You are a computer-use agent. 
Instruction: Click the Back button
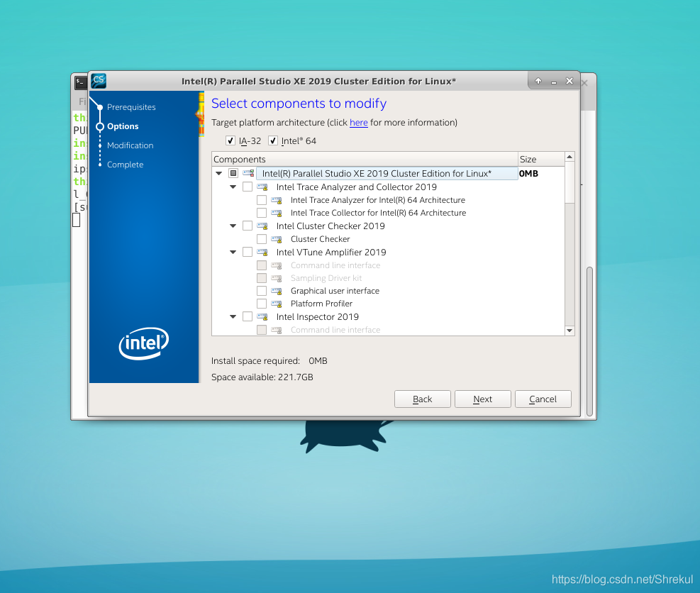422,399
